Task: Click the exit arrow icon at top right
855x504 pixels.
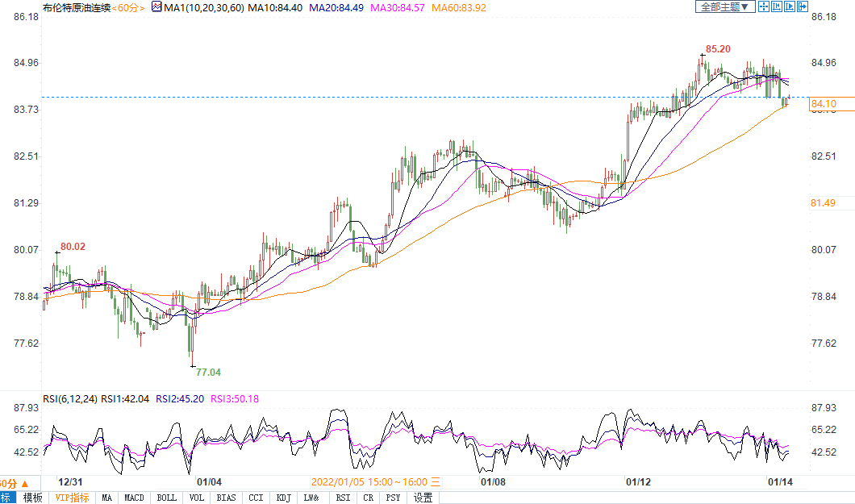Action: tap(803, 6)
